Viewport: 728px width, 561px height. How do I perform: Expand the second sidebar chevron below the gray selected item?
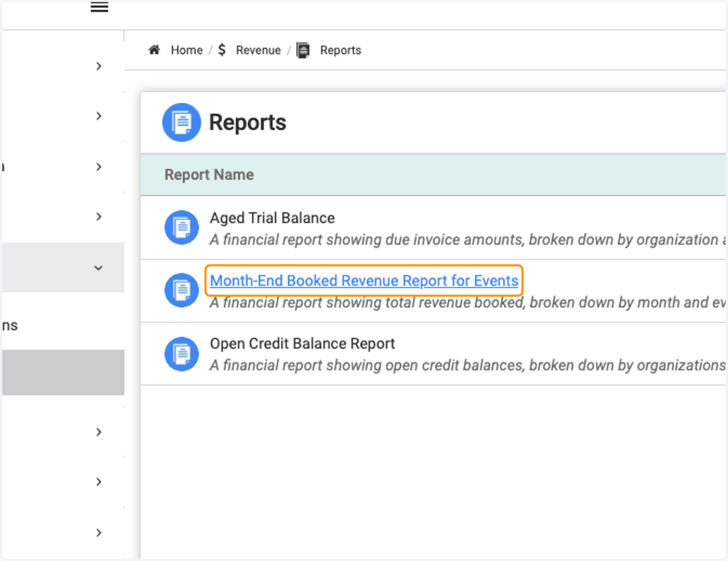99,482
